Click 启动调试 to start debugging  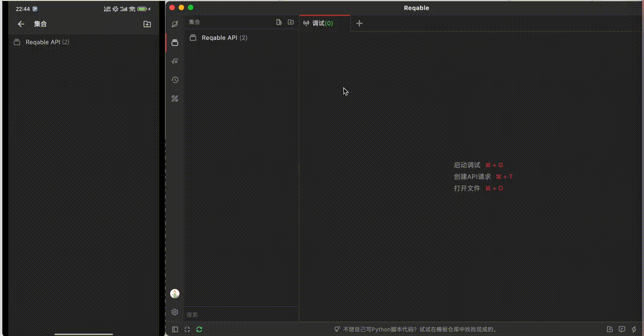coord(466,164)
